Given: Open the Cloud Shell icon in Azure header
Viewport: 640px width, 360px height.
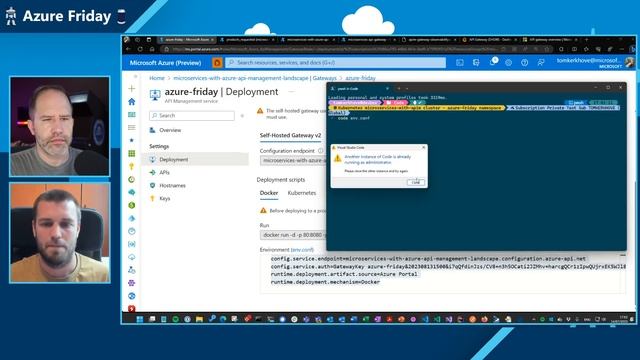Looking at the screenshot, I should pyautogui.click(x=460, y=62).
